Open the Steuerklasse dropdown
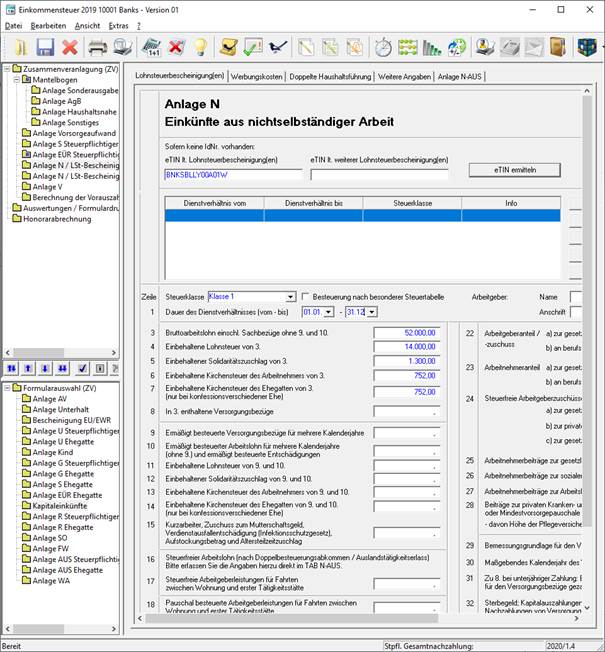 click(x=291, y=297)
